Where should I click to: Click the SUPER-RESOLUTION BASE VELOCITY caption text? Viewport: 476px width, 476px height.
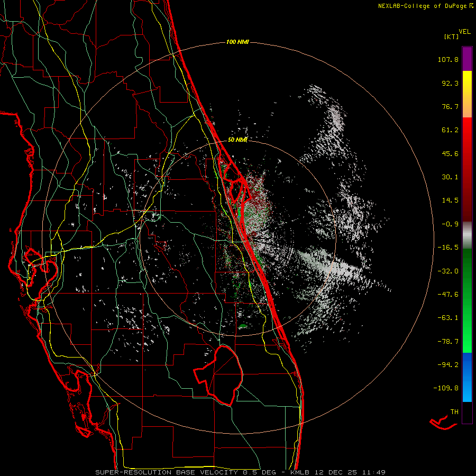pyautogui.click(x=167, y=472)
